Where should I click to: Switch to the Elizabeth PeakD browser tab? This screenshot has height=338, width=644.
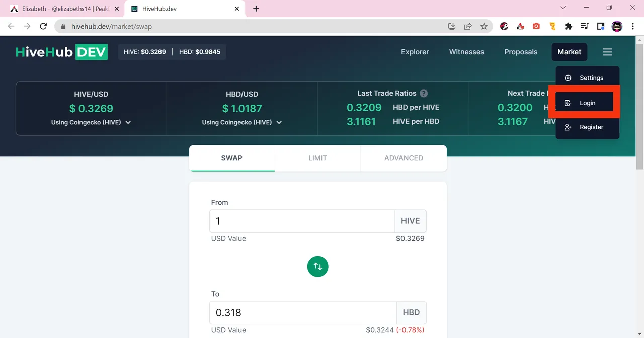64,9
